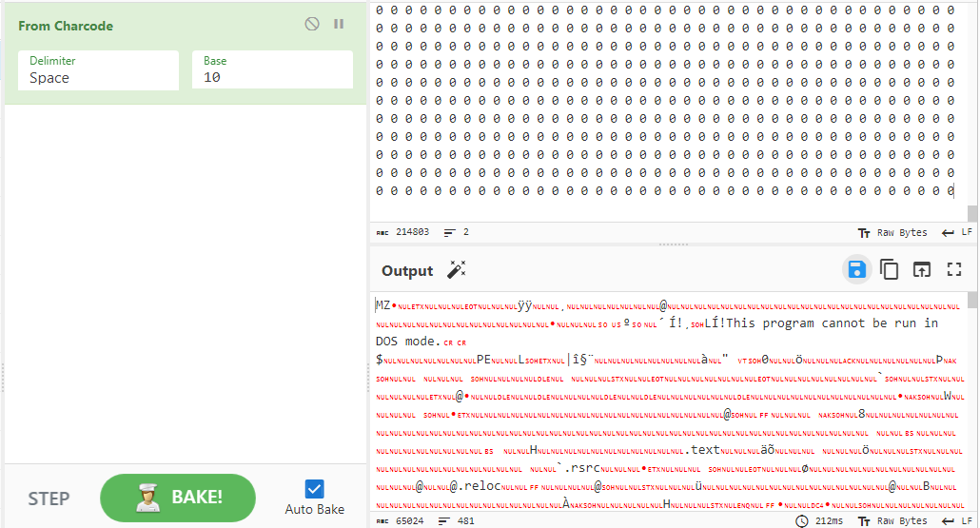Copy raw output to clipboard
The height and width of the screenshot is (528, 980).
[890, 270]
